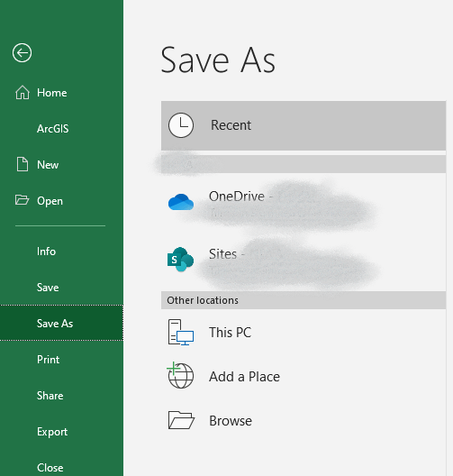Click the New blank document icon
This screenshot has width=453, height=476.
[x=23, y=165]
